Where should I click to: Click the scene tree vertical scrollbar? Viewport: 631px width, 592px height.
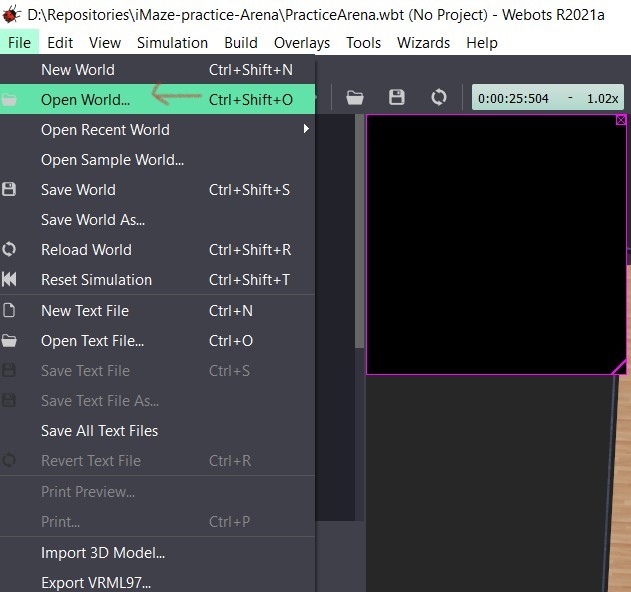point(359,231)
